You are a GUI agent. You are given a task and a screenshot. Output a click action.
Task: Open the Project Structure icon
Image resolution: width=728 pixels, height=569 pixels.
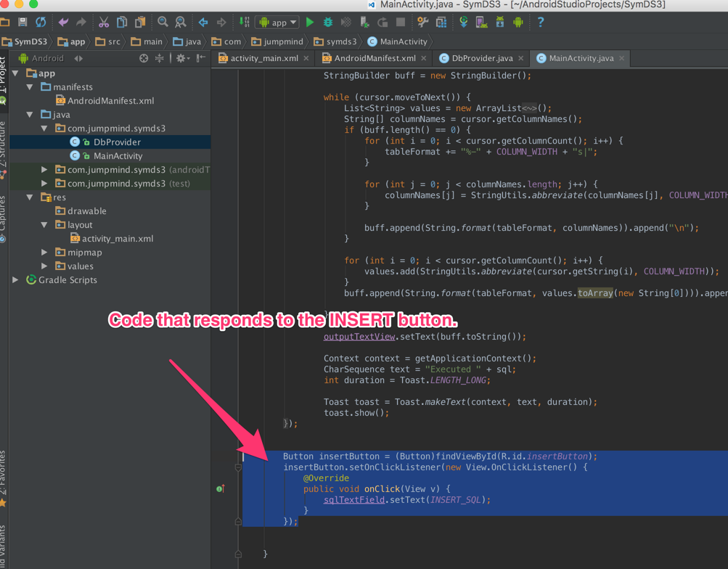(x=441, y=22)
